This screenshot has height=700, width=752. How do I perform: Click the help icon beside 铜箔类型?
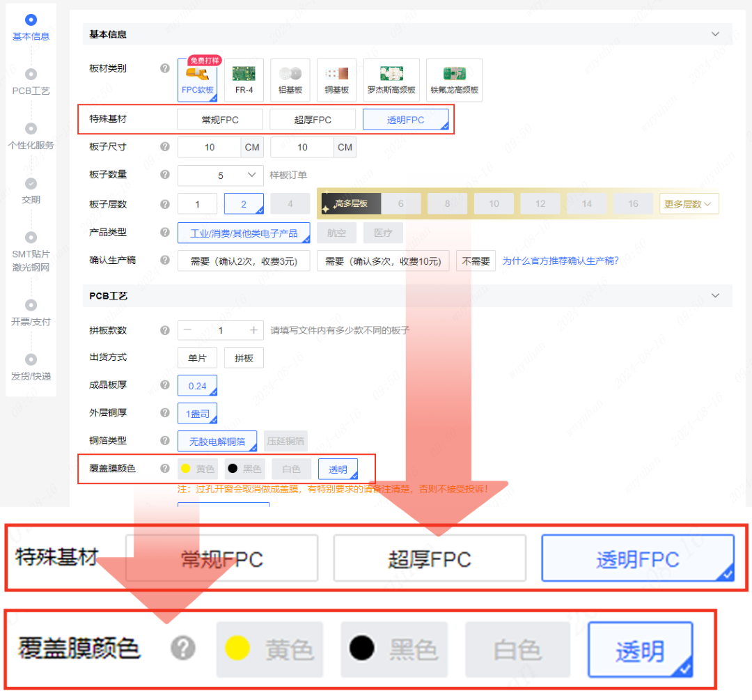coord(165,441)
